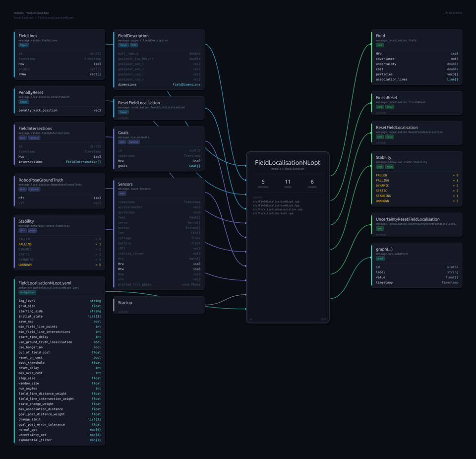Select the FieldLines card title

tap(28, 36)
